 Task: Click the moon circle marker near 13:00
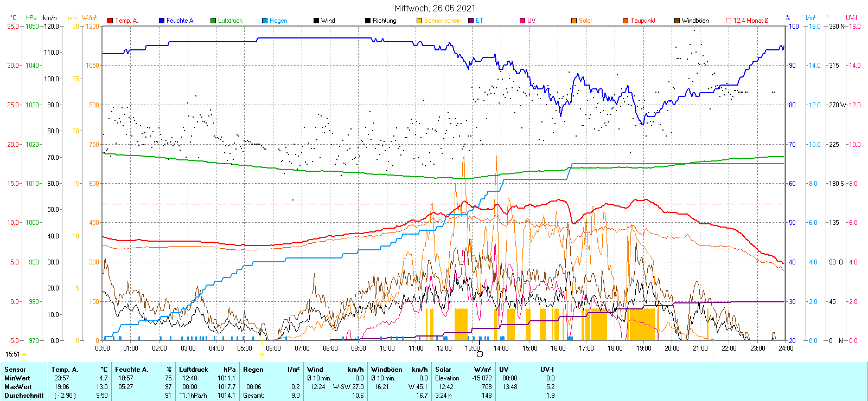pyautogui.click(x=480, y=354)
